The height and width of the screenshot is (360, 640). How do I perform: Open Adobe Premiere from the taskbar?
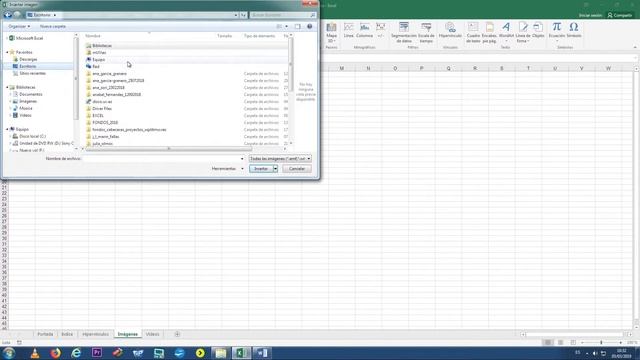pos(97,353)
